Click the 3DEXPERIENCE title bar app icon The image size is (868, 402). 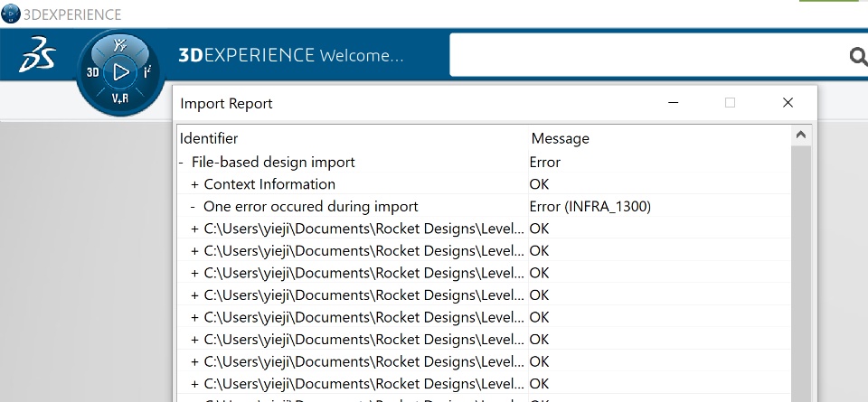pyautogui.click(x=9, y=14)
